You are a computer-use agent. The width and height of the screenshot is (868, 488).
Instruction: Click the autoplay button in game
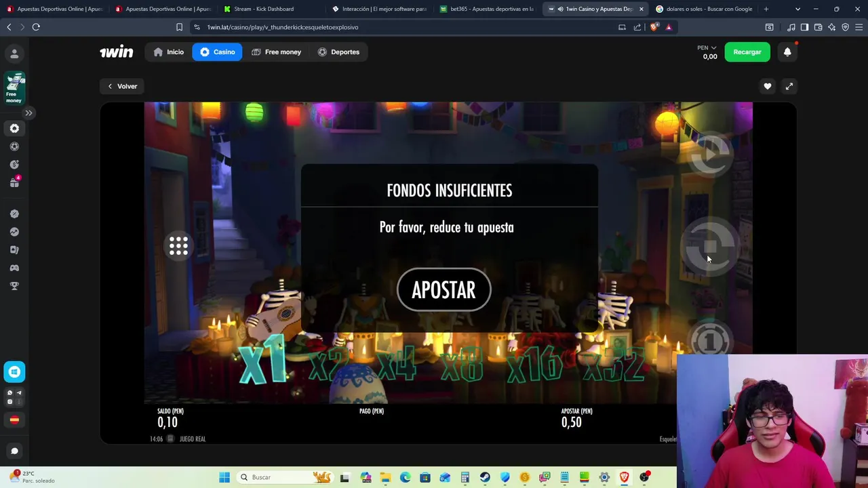point(709,155)
